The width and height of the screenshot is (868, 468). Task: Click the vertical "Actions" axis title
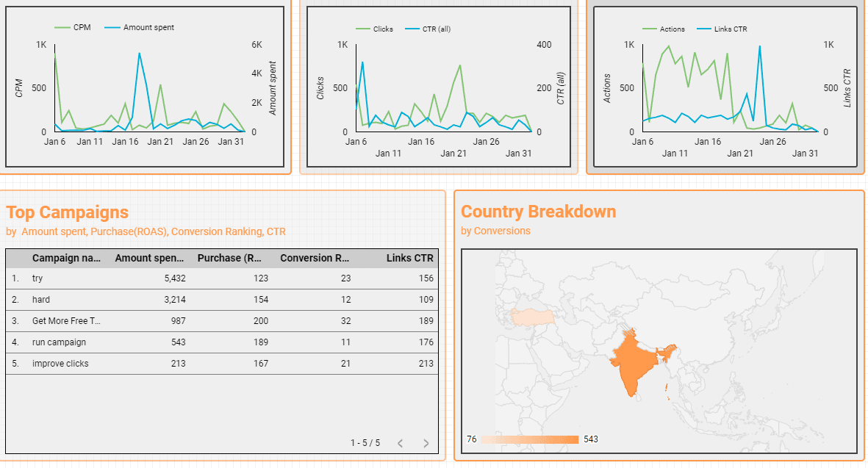[606, 88]
